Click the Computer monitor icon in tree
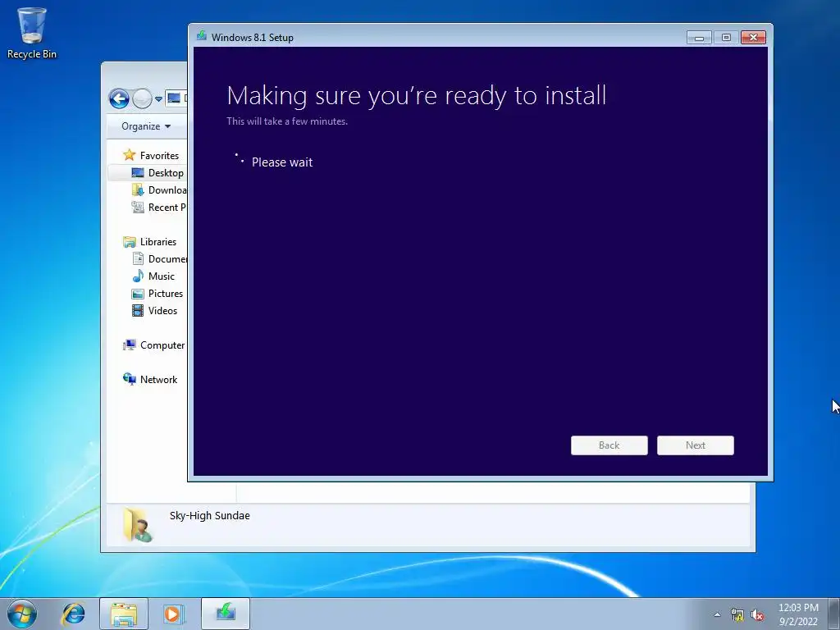Screen dimensions: 840x630 (129, 345)
